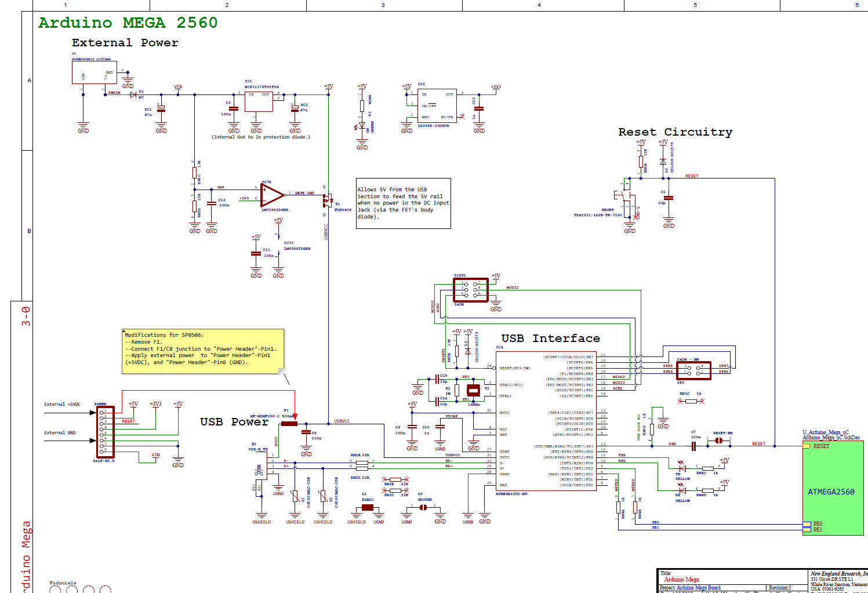
Task: Click the T1 FDN340P MOSFET symbol
Action: 328,200
